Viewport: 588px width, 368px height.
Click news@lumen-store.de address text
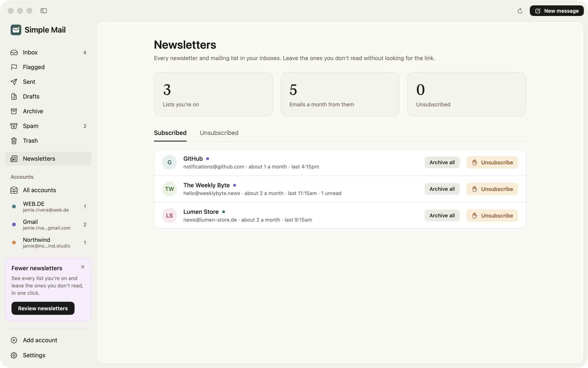coord(210,220)
